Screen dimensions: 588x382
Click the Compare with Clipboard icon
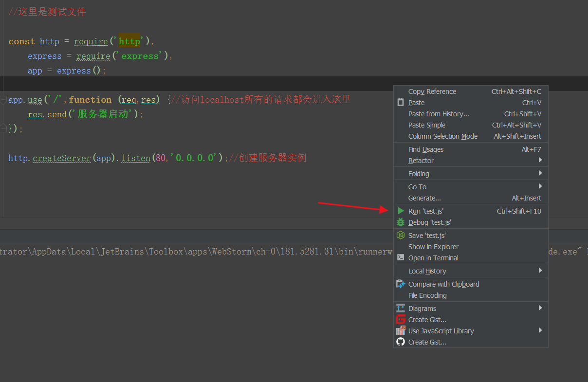tap(401, 284)
